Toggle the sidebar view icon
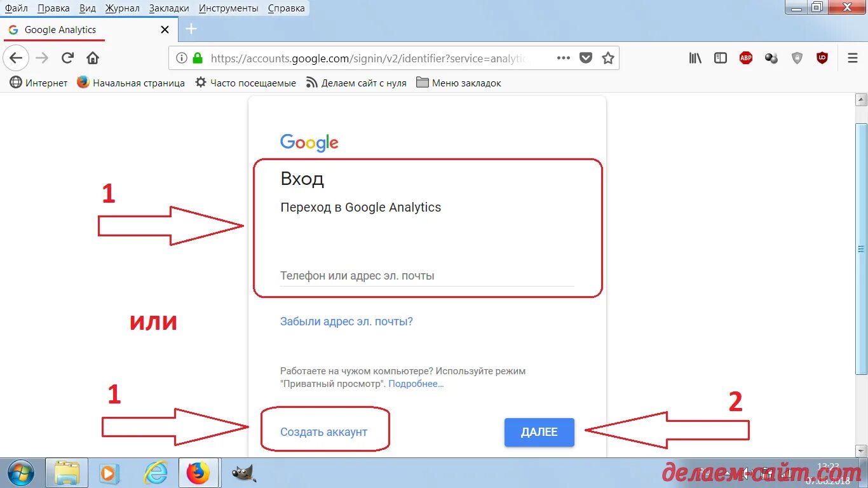The width and height of the screenshot is (868, 488). coord(721,58)
